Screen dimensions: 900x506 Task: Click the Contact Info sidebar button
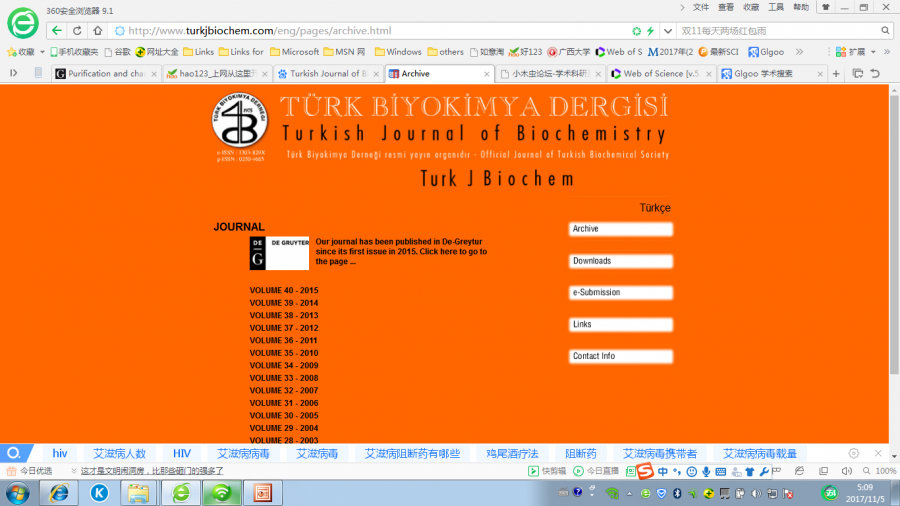pyautogui.click(x=620, y=356)
